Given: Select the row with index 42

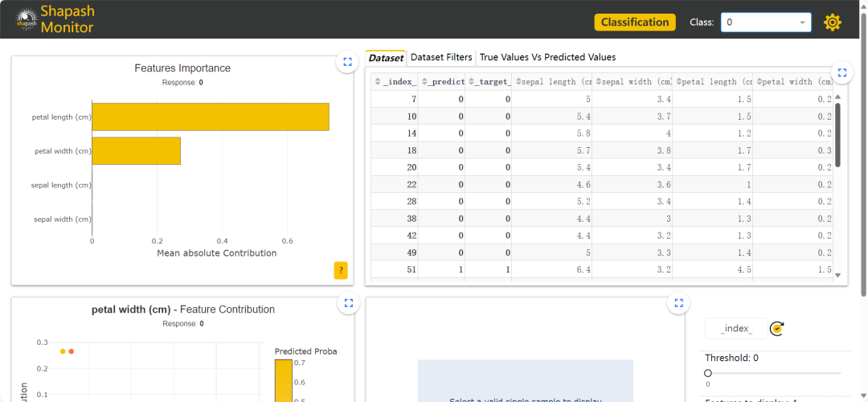Looking at the screenshot, I should [x=602, y=236].
